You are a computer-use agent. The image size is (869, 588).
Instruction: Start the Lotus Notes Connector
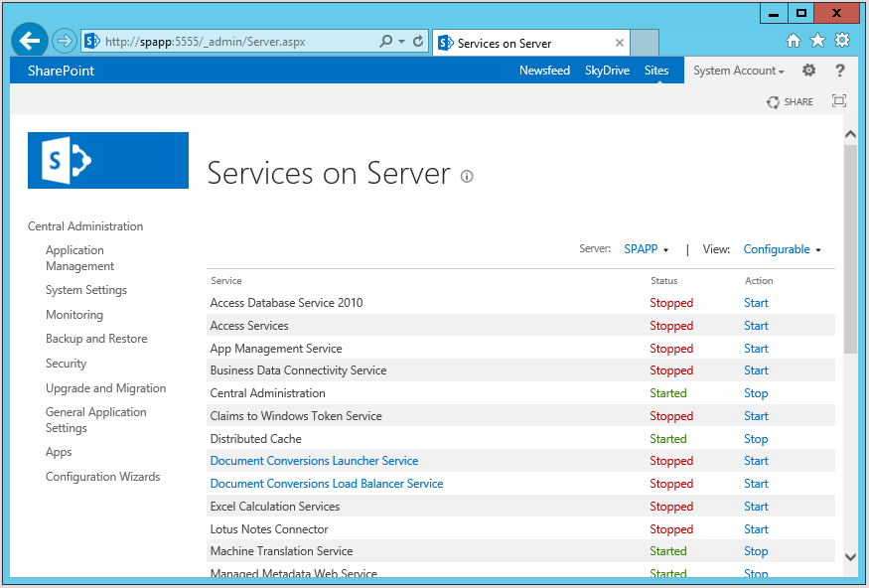756,529
